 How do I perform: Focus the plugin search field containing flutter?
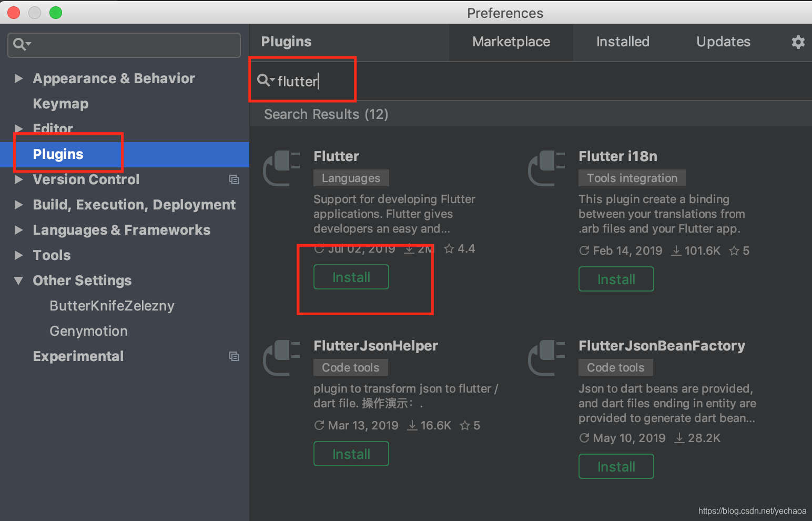(531, 81)
